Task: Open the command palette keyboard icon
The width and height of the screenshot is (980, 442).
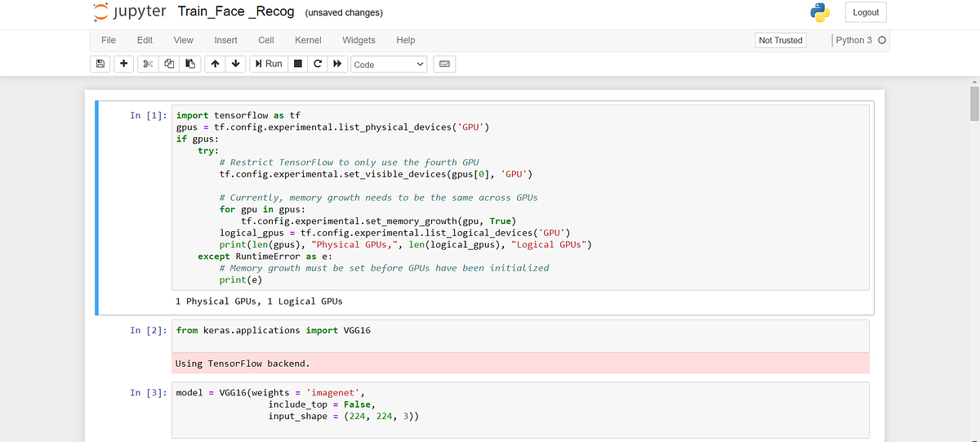Action: pyautogui.click(x=445, y=64)
